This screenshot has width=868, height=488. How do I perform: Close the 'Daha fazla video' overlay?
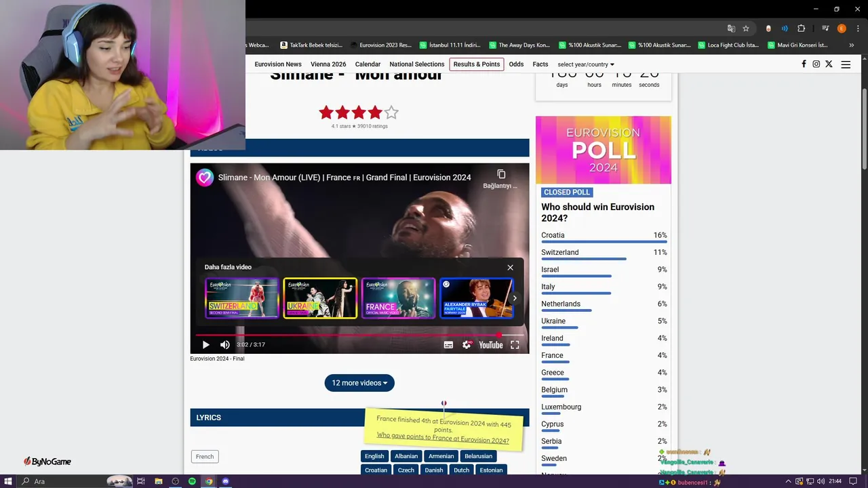[511, 267]
